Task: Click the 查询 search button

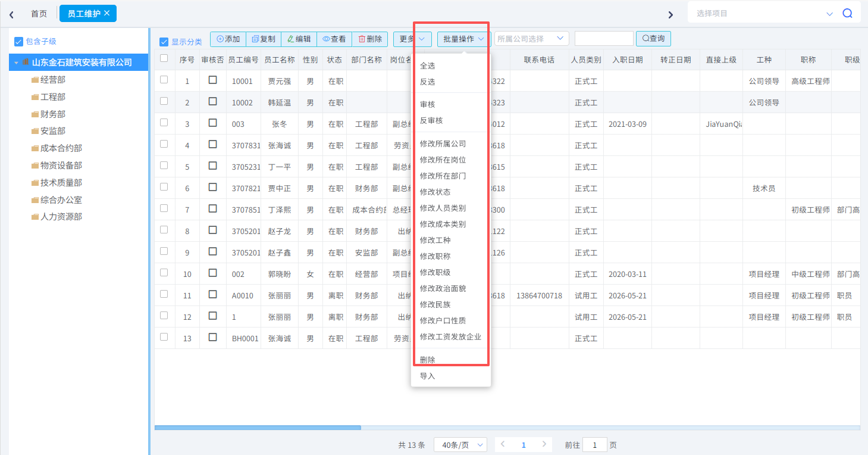Action: [x=653, y=39]
